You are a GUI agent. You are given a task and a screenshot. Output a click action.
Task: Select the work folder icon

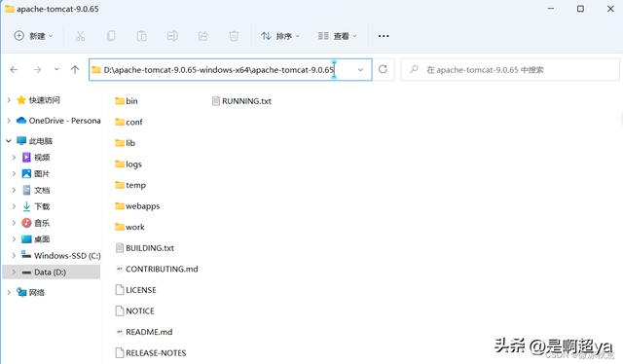120,227
